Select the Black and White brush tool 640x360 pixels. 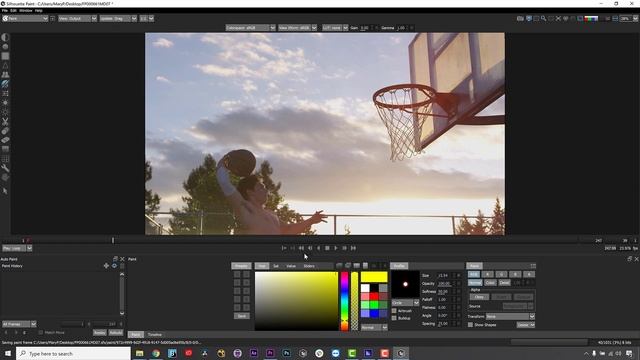click(5, 37)
